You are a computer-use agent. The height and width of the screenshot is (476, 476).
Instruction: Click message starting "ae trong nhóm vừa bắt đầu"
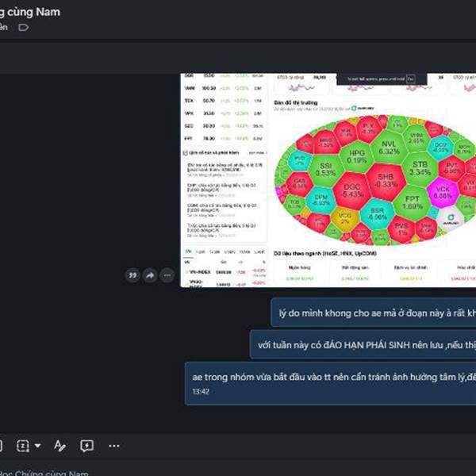[x=330, y=383]
